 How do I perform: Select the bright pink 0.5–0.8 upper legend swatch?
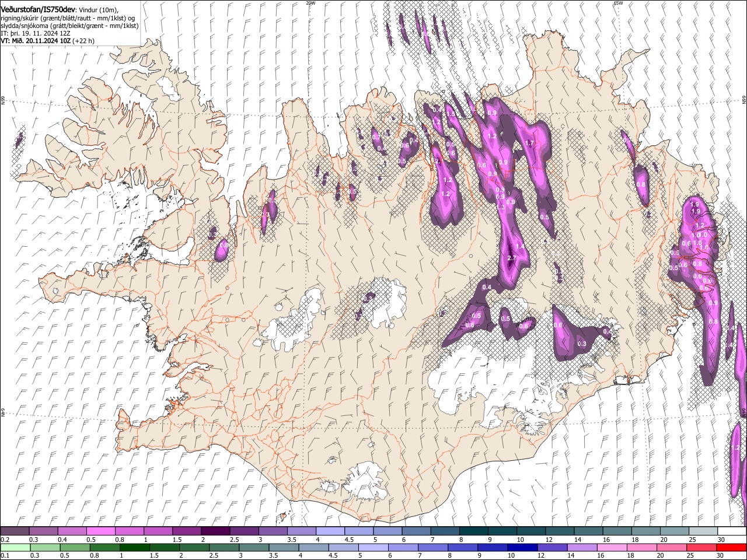(100, 531)
